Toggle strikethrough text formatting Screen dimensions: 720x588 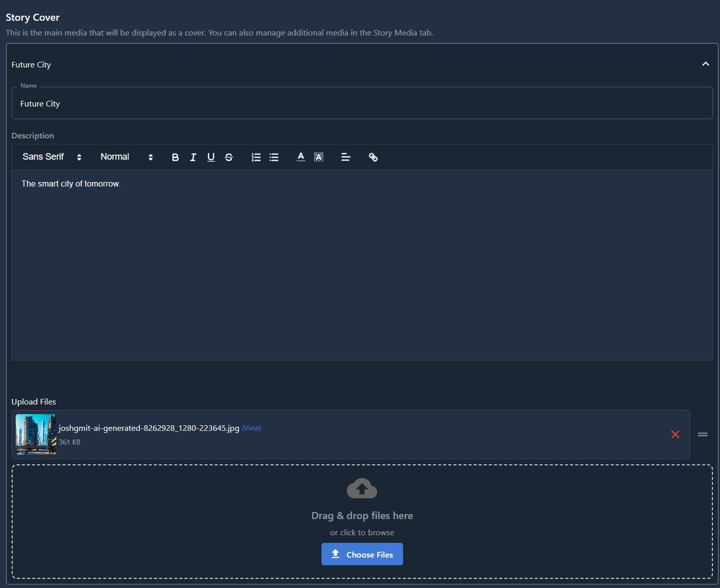229,157
